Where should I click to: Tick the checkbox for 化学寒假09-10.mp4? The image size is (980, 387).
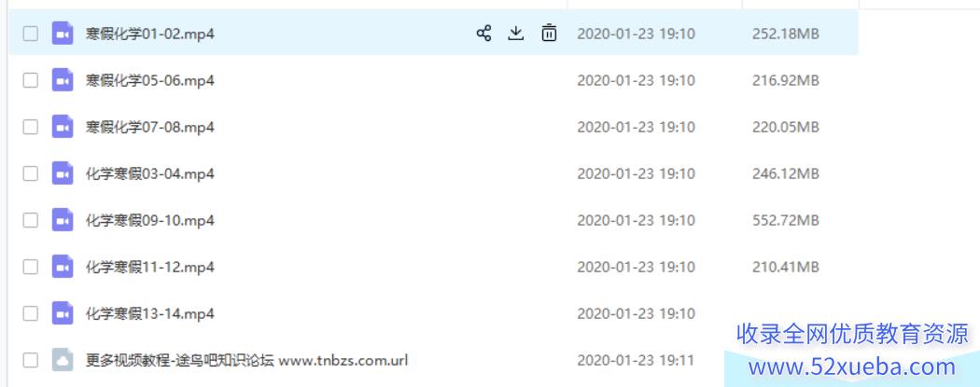(31, 220)
